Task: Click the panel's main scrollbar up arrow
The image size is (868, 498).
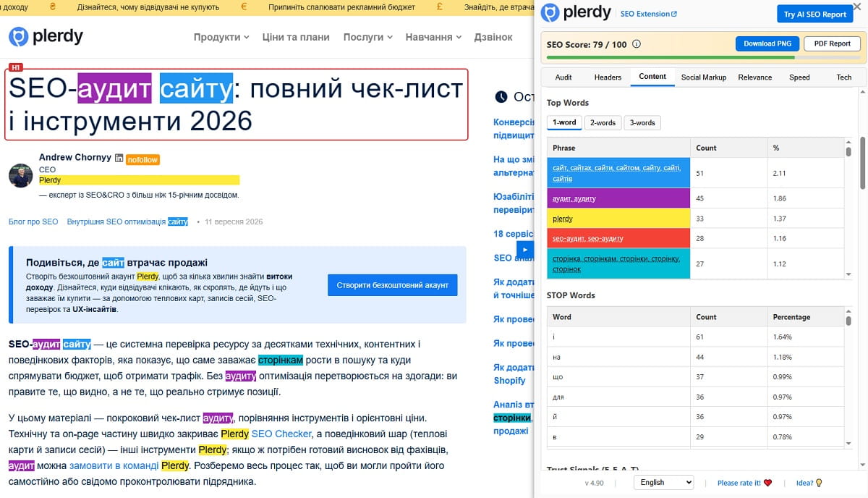Action: (863, 91)
